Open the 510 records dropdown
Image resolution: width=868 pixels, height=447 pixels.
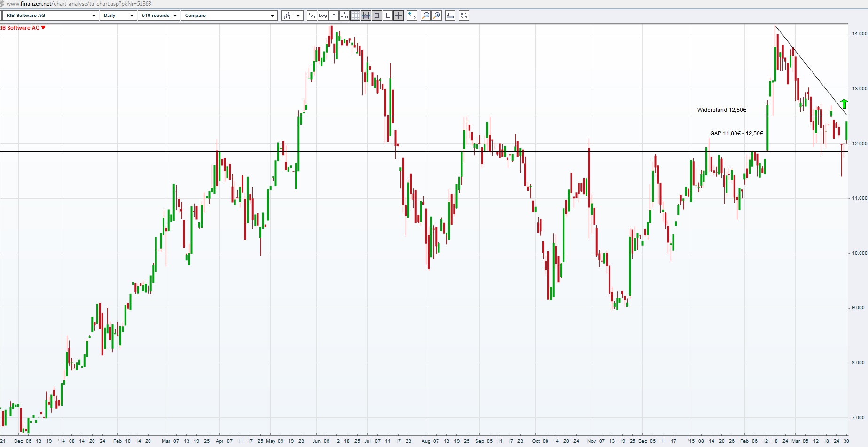click(159, 16)
